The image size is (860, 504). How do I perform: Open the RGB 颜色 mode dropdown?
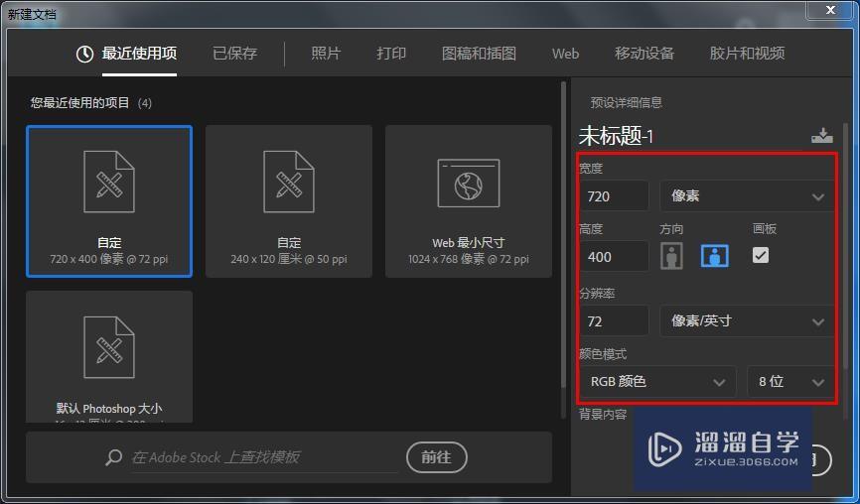657,381
